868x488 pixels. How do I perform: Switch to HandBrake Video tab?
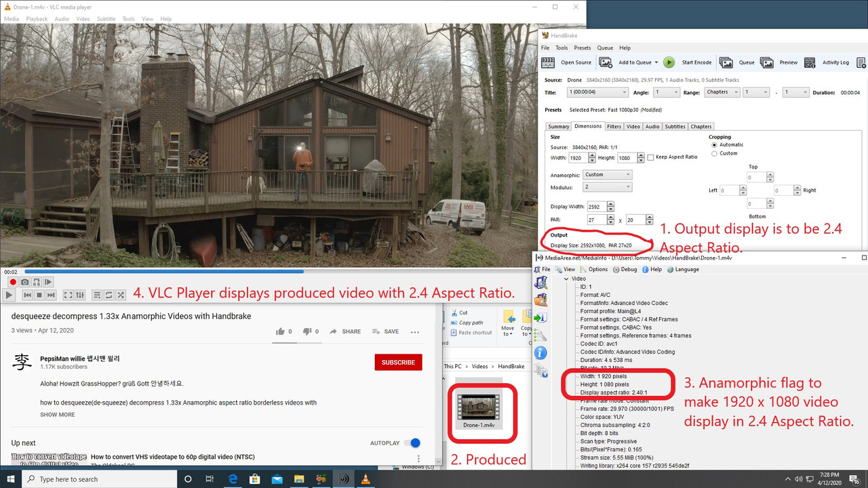tap(633, 126)
